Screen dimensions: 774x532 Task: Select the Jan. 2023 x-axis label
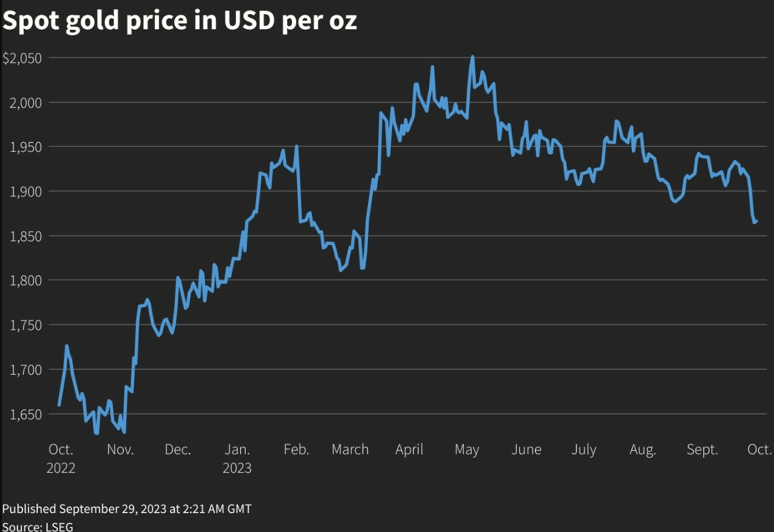point(236,458)
